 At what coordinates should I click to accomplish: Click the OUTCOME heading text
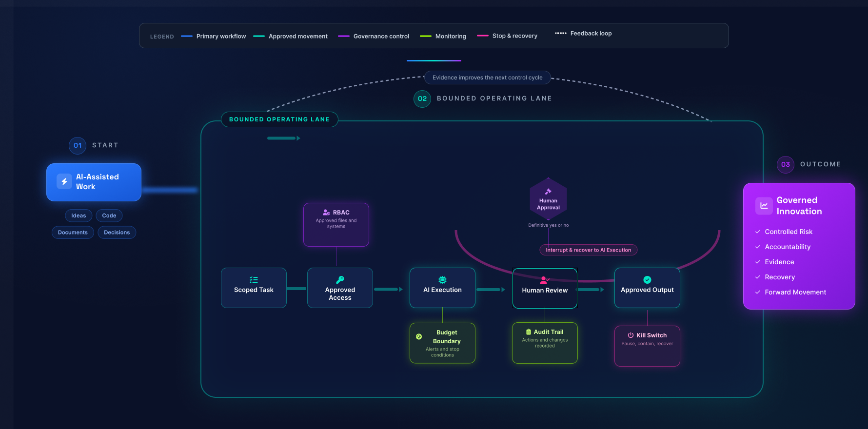(821, 164)
